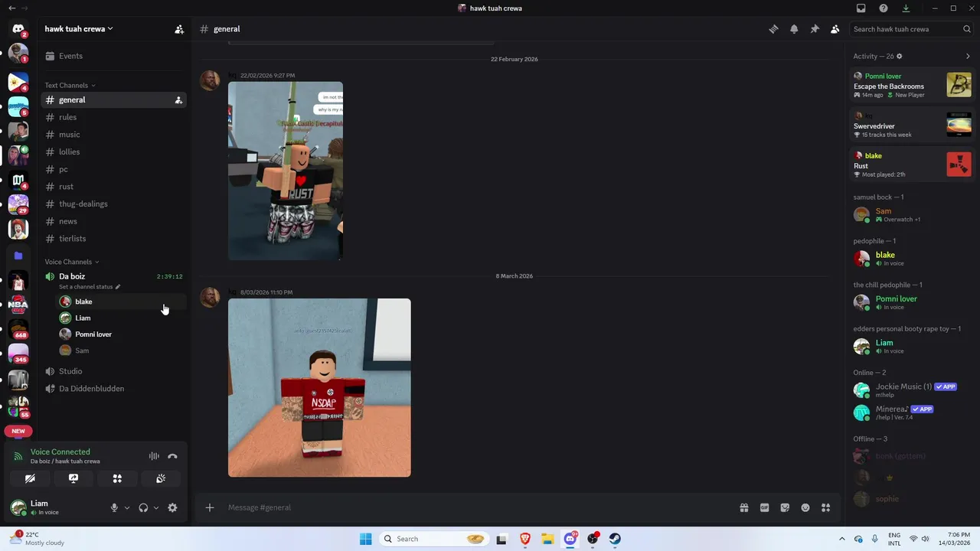Create invite icon next to general channel
The width and height of the screenshot is (980, 551).
pos(178,100)
